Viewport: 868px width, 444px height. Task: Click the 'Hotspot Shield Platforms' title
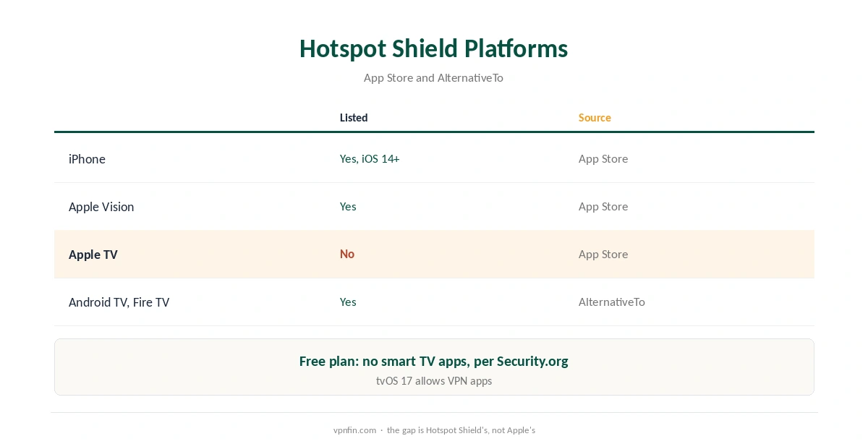(433, 48)
